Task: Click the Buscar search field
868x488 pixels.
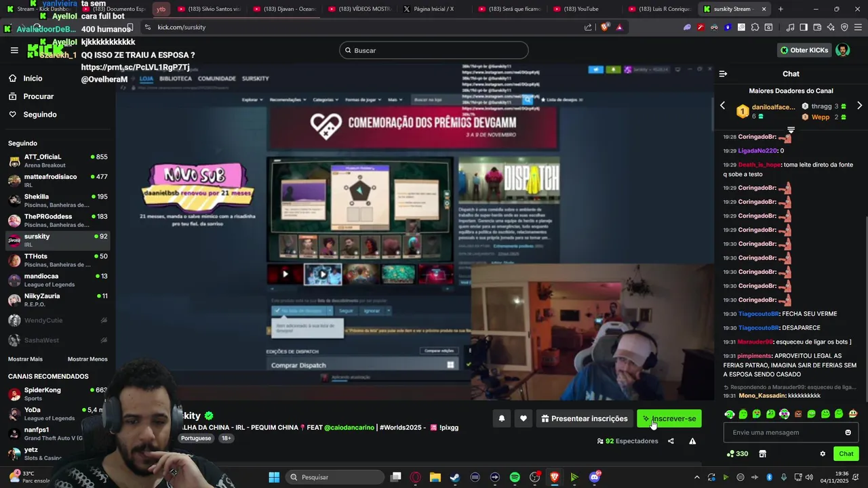Action: pos(434,50)
